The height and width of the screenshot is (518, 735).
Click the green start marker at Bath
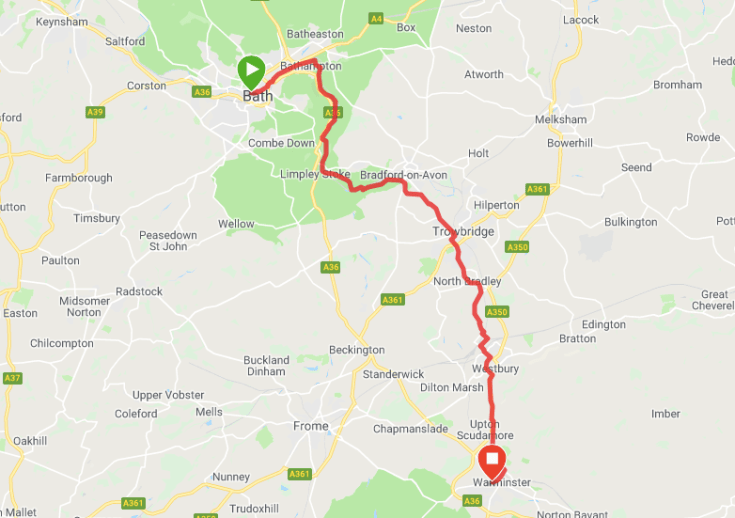click(x=252, y=72)
